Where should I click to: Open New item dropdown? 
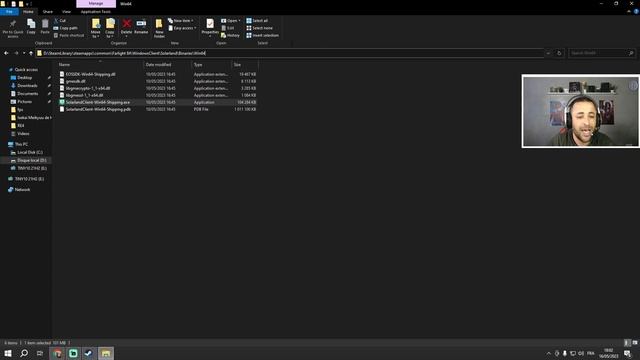pos(181,20)
